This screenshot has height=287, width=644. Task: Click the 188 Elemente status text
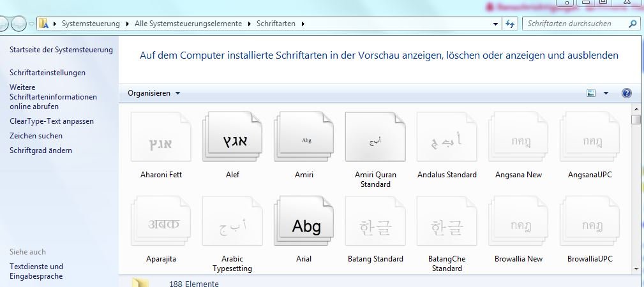pyautogui.click(x=194, y=284)
